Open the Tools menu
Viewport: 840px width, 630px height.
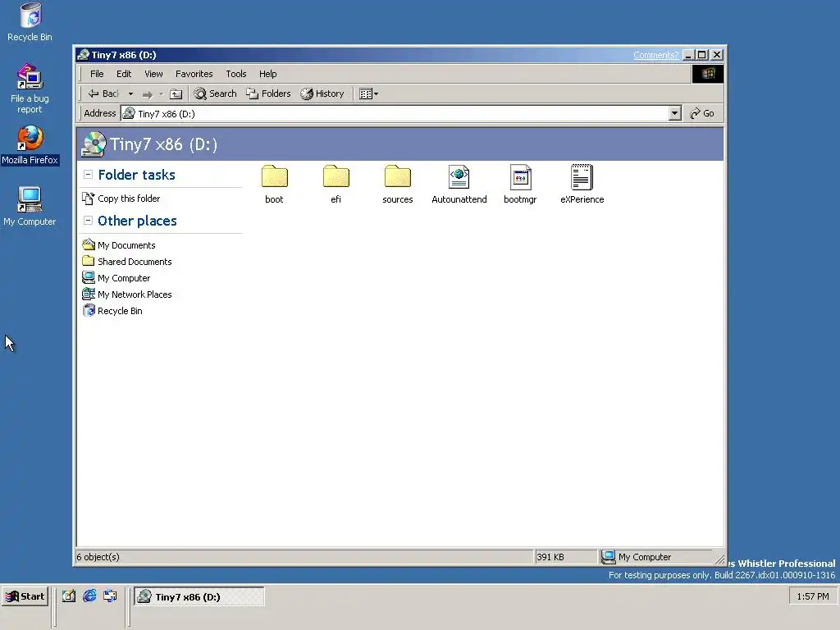[235, 74]
